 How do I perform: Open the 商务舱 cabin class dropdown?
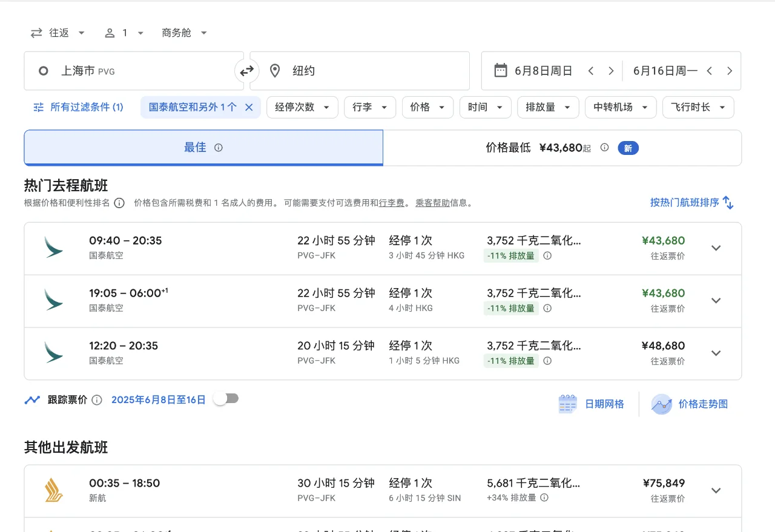183,33
